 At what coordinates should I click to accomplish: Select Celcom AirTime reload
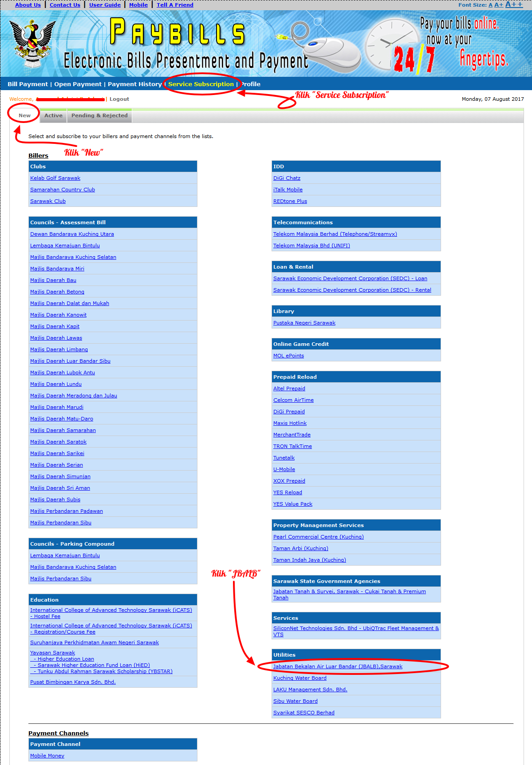click(293, 400)
